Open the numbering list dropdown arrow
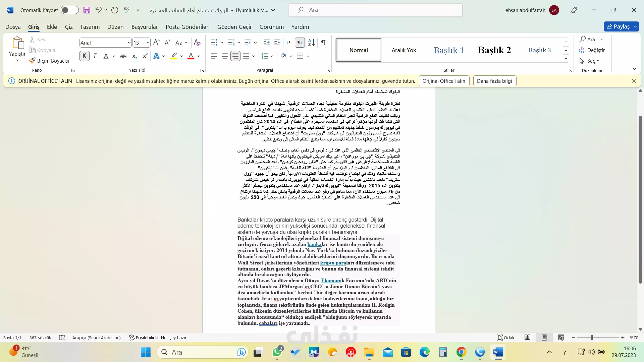This screenshot has height=362, width=644. pos(239,43)
